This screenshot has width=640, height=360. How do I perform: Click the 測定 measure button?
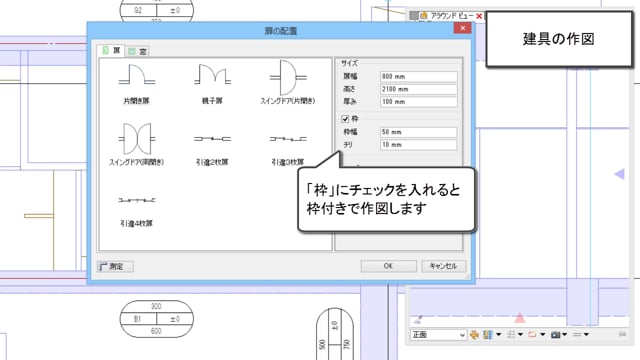point(115,267)
